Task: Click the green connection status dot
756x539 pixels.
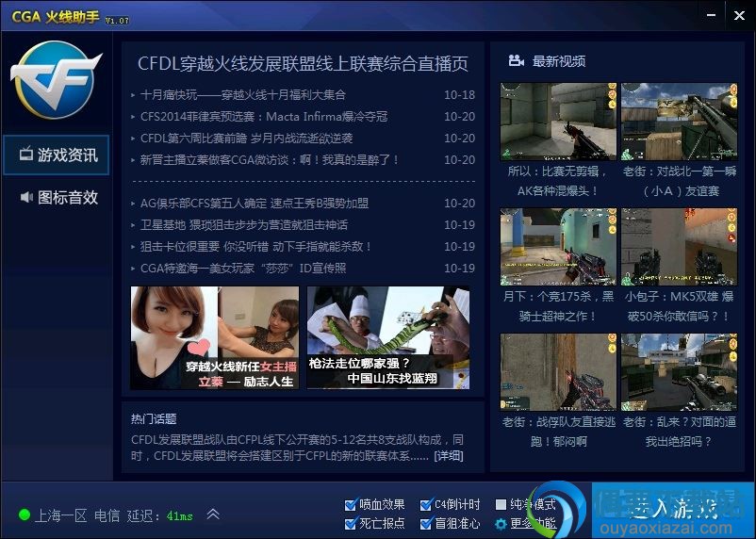Action: (x=25, y=514)
